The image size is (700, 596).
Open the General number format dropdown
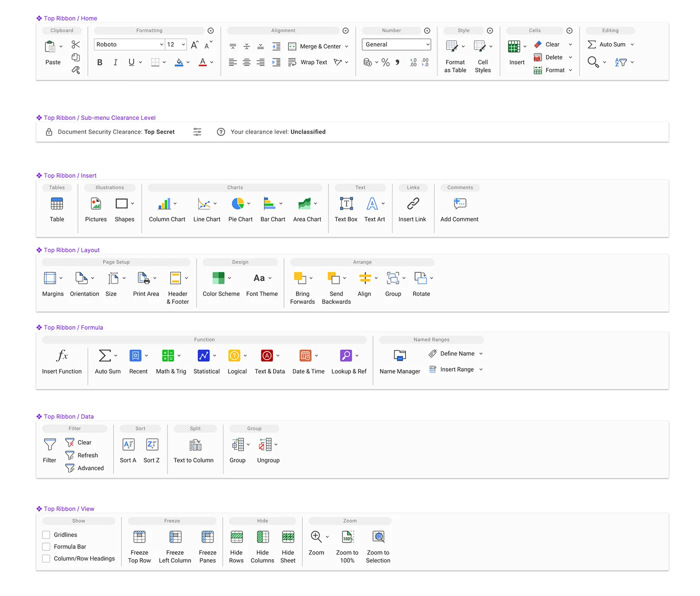pyautogui.click(x=396, y=44)
